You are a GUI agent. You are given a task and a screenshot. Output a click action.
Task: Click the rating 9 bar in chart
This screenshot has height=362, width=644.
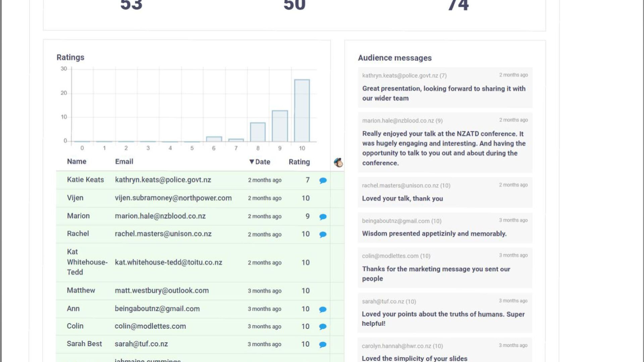[x=280, y=126]
